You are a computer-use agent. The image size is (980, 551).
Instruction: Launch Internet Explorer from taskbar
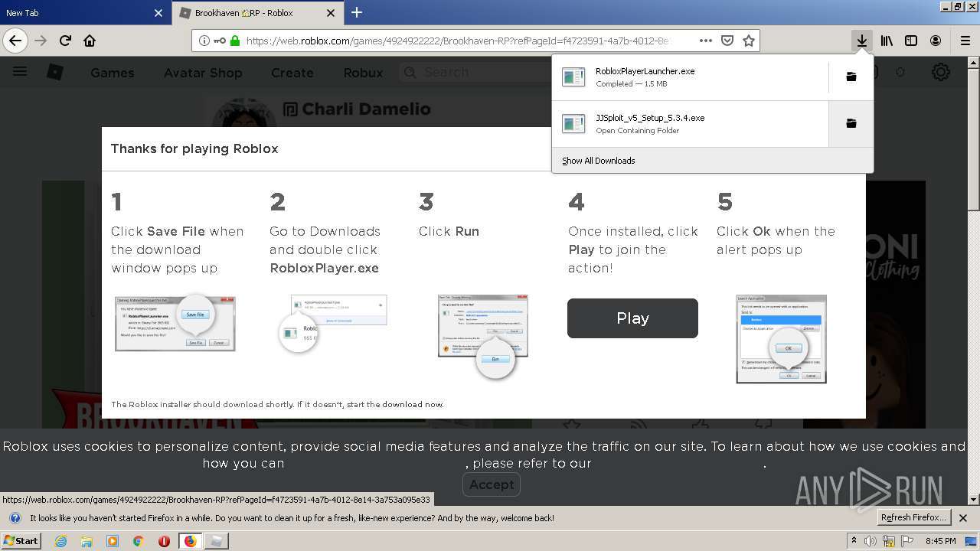tap(60, 540)
